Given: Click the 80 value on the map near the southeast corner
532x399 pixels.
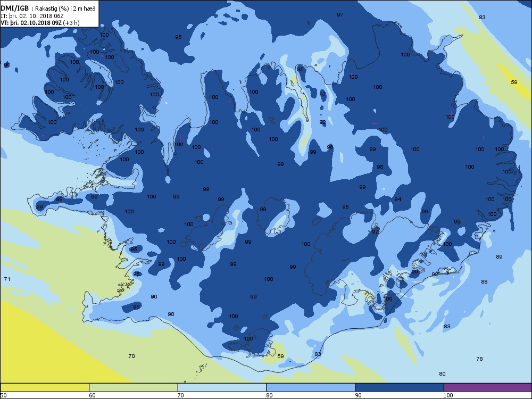Looking at the screenshot, I should coord(442,374).
